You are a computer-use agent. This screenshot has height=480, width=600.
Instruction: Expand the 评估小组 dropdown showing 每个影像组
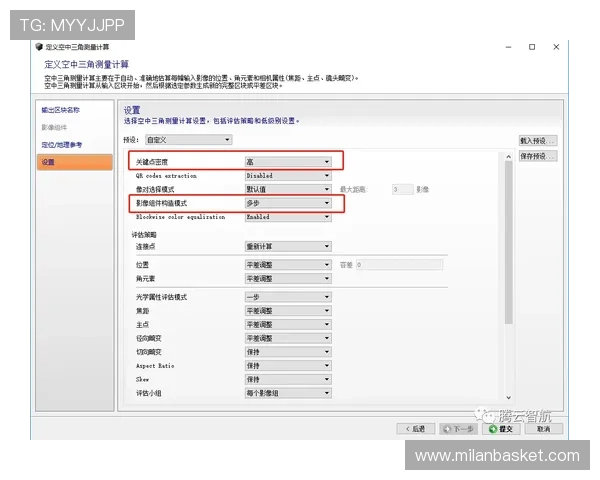[x=288, y=394]
